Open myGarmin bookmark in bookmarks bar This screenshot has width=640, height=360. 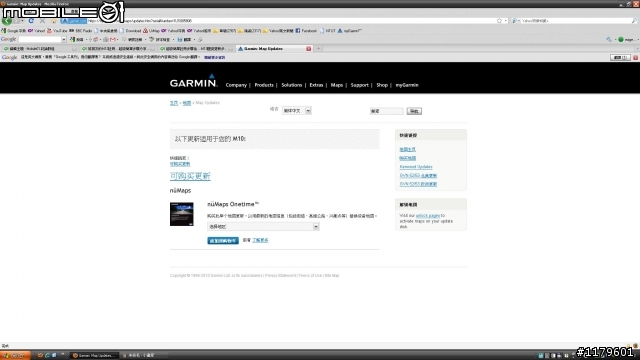(x=349, y=31)
